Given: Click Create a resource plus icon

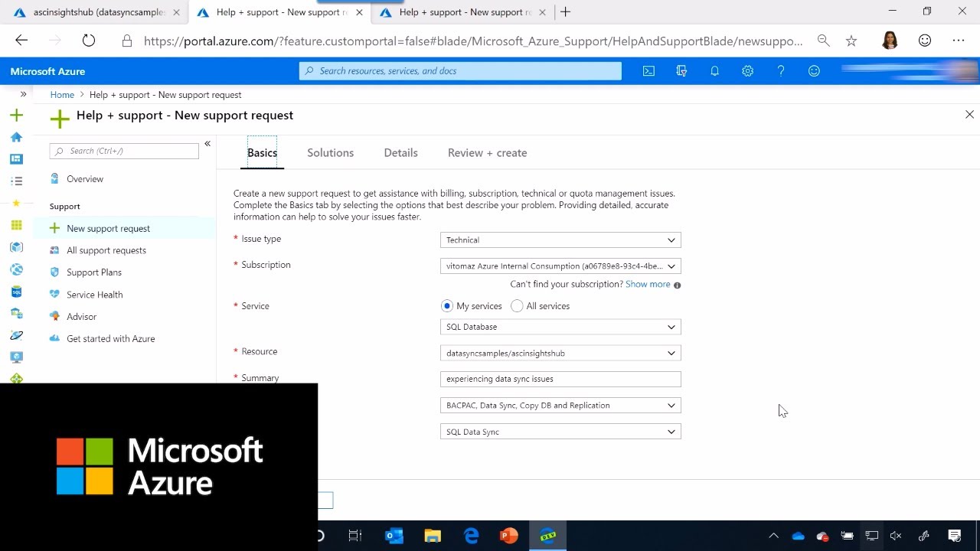Looking at the screenshot, I should pos(16,115).
